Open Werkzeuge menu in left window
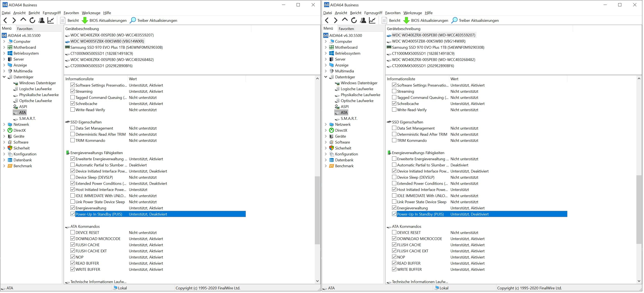The width and height of the screenshot is (644, 293). coord(91,13)
